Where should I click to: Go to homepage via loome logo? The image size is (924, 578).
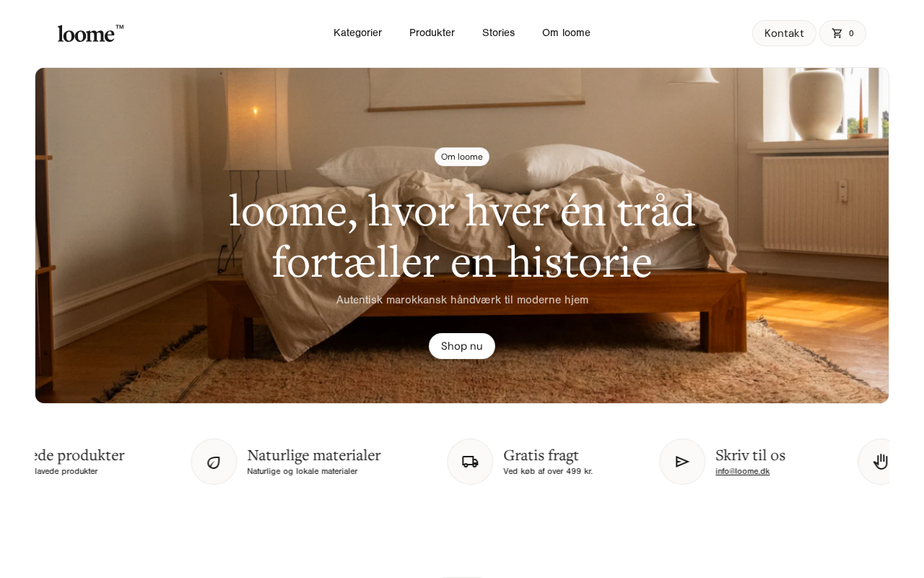click(x=90, y=33)
